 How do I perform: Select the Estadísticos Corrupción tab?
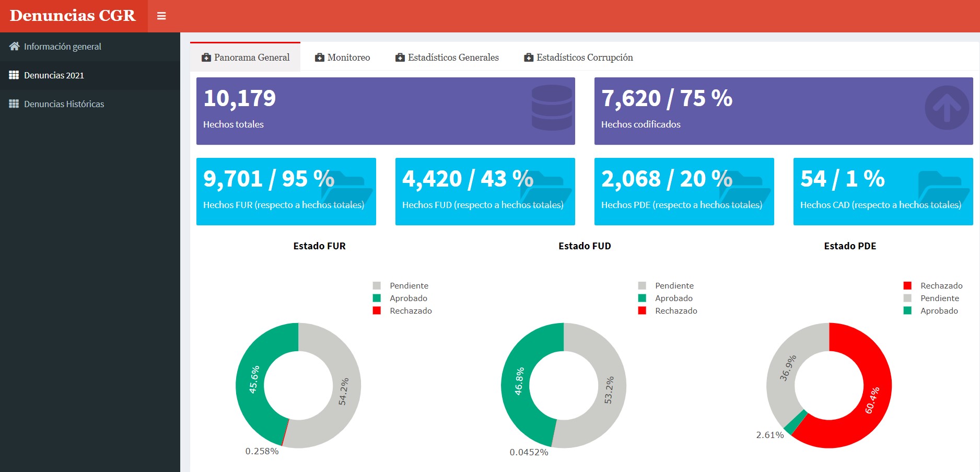(x=578, y=57)
